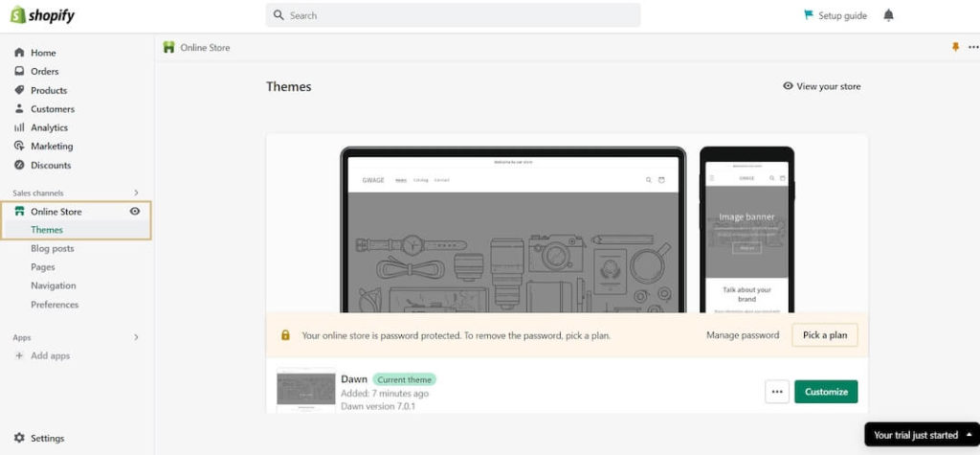Click the Dawn theme thumbnail
Image resolution: width=980 pixels, height=455 pixels.
point(306,391)
